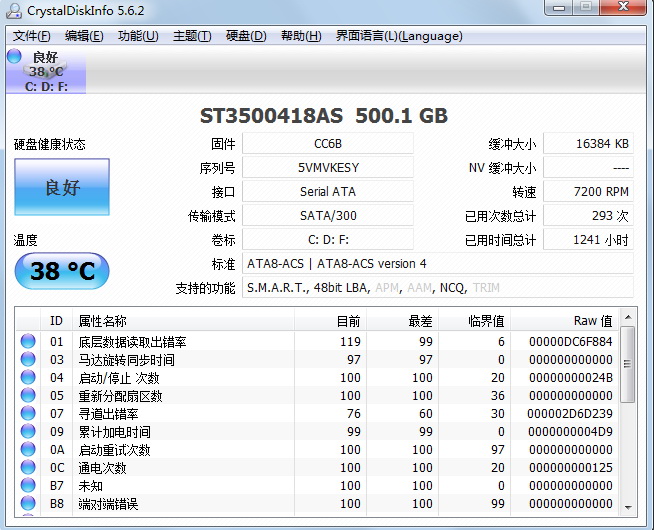
Task: Click the 293 次 power-on count field
Action: [589, 216]
